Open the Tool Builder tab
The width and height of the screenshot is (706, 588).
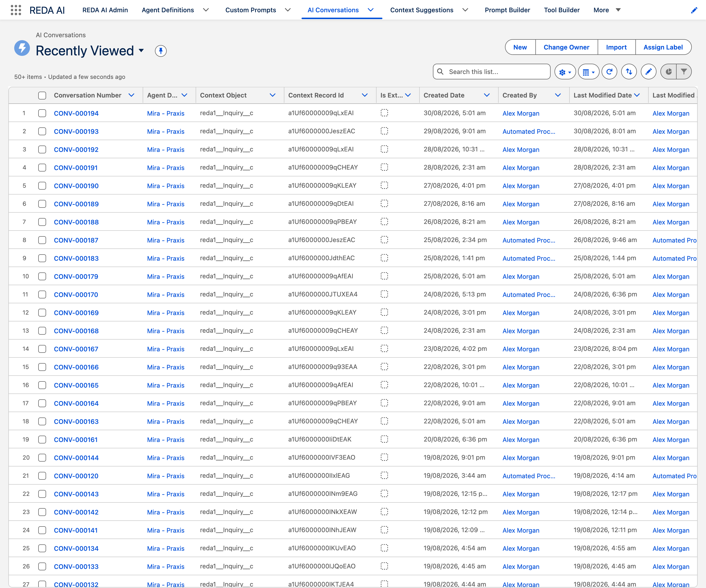[x=562, y=10]
